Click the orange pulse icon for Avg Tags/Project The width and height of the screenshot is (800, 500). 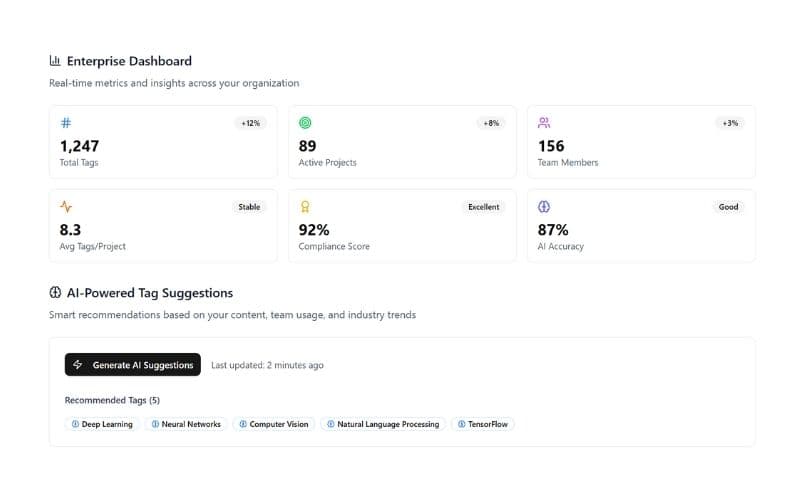tap(66, 207)
